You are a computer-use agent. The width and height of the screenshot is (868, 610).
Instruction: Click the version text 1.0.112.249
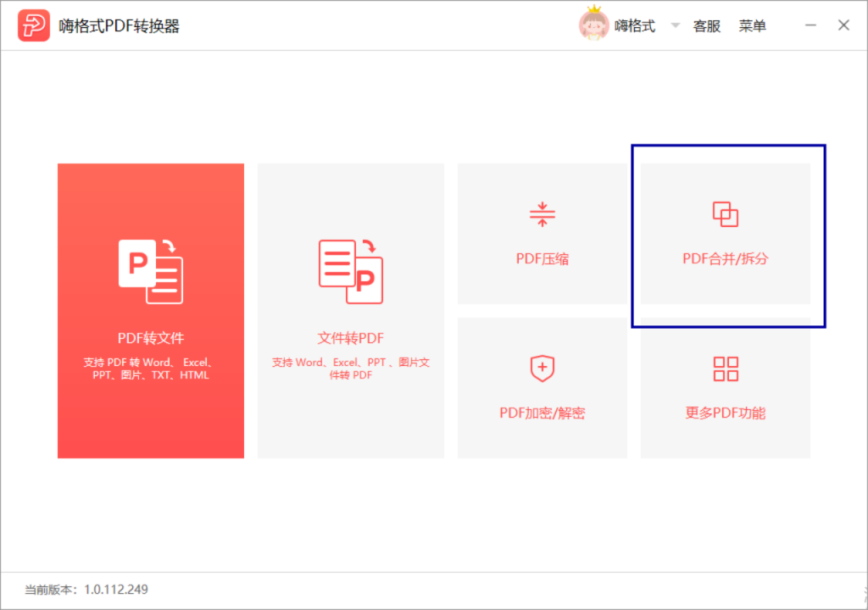pyautogui.click(x=115, y=590)
